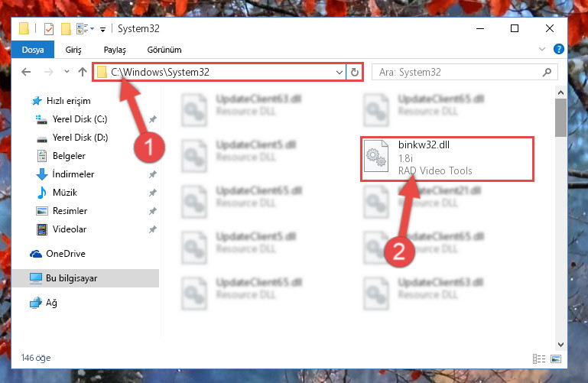The width and height of the screenshot is (588, 383).
Task: Click in the Ara: System32 search box
Action: click(x=458, y=72)
